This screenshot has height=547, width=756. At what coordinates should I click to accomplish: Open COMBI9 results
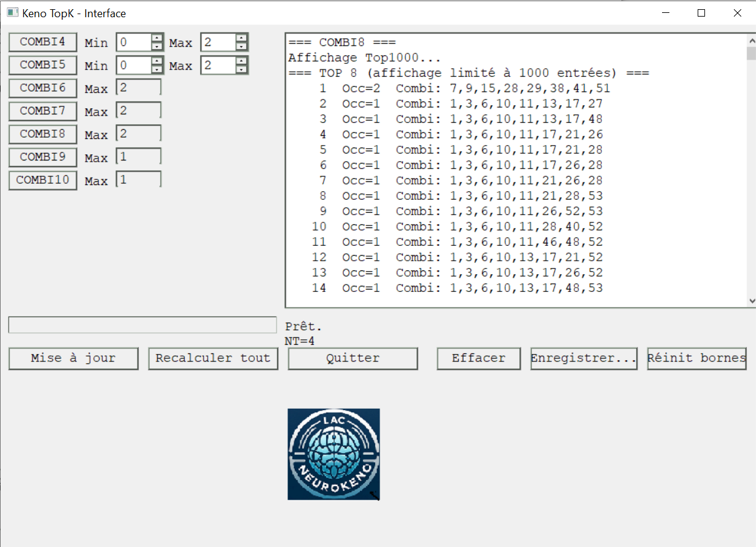pyautogui.click(x=42, y=157)
